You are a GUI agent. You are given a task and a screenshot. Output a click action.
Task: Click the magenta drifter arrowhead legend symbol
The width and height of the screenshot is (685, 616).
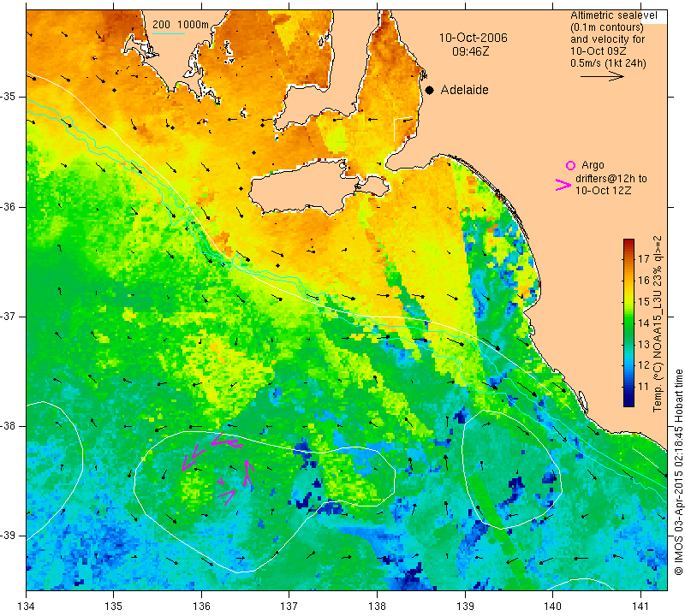click(x=563, y=185)
